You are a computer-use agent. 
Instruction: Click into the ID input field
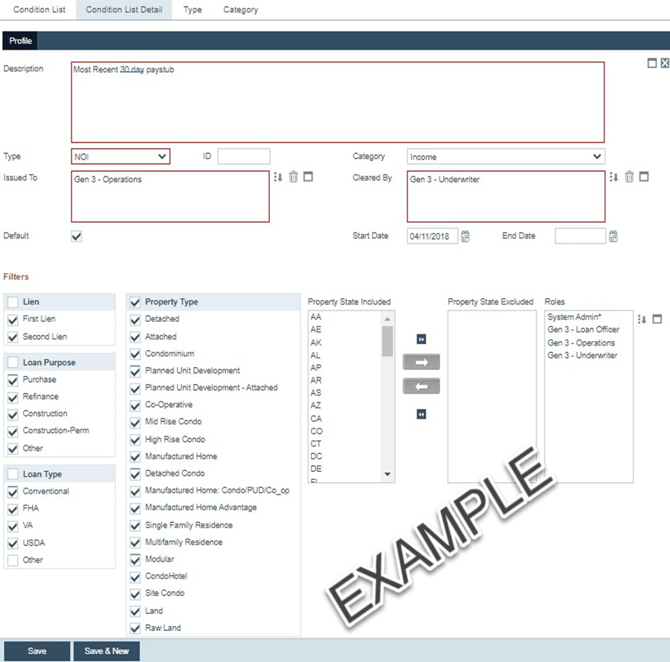(x=243, y=157)
